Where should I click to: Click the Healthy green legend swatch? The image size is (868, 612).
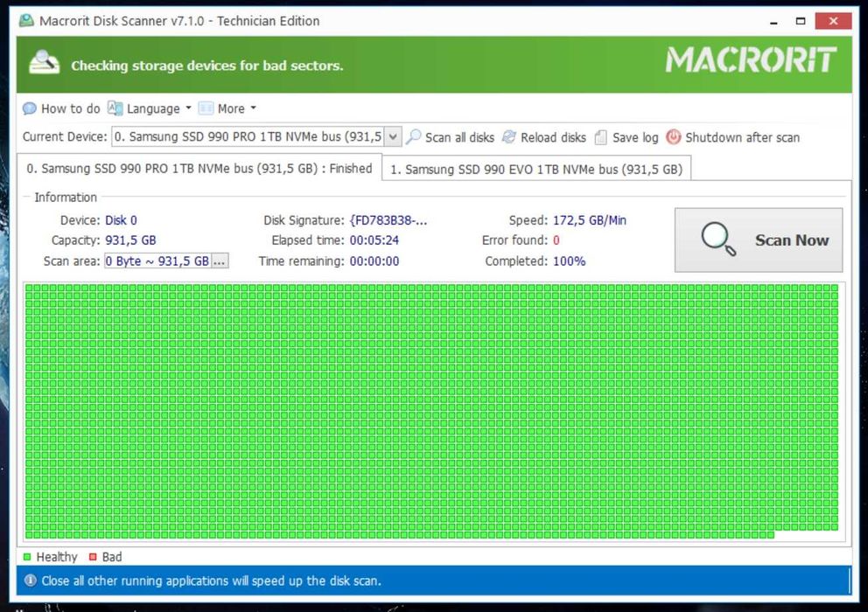pos(27,557)
